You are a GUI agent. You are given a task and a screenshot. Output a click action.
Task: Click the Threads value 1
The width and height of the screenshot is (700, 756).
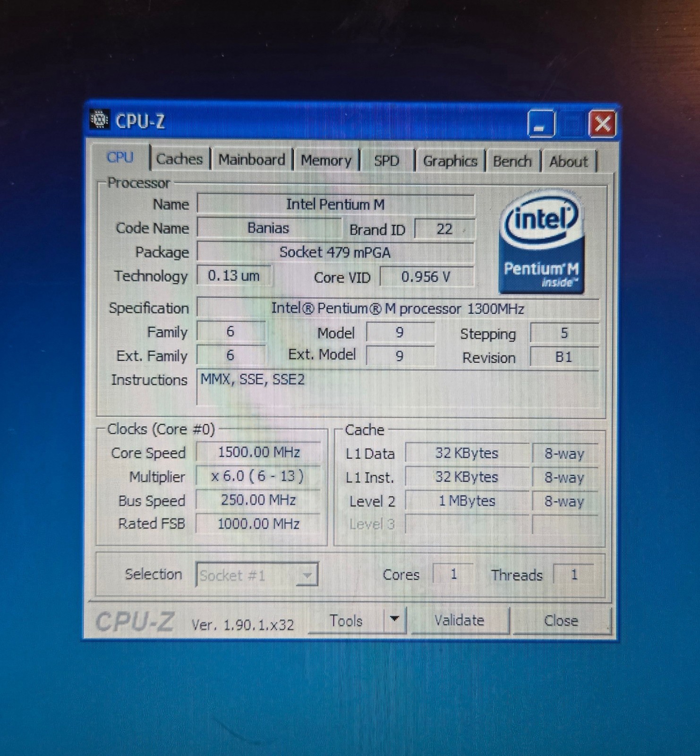574,575
